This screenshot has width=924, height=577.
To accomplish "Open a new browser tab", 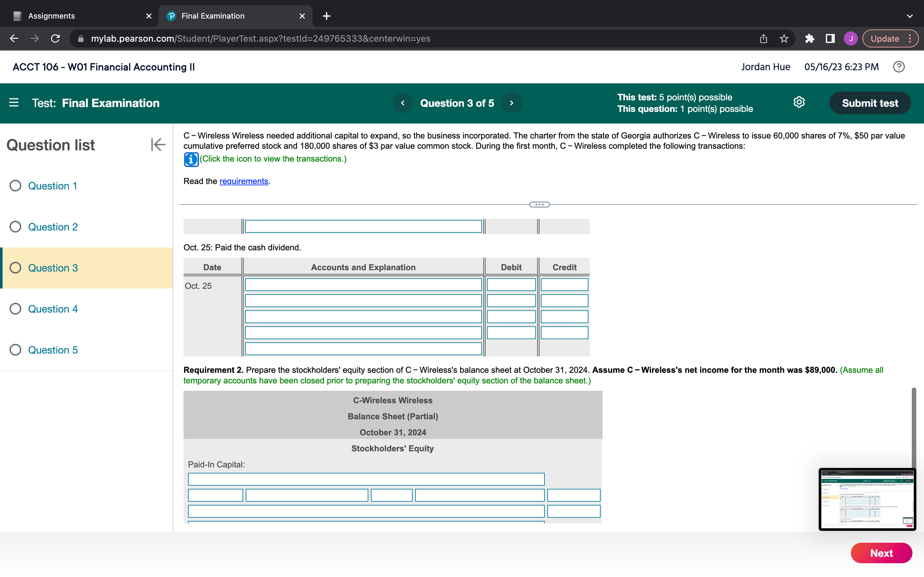I will pos(327,16).
